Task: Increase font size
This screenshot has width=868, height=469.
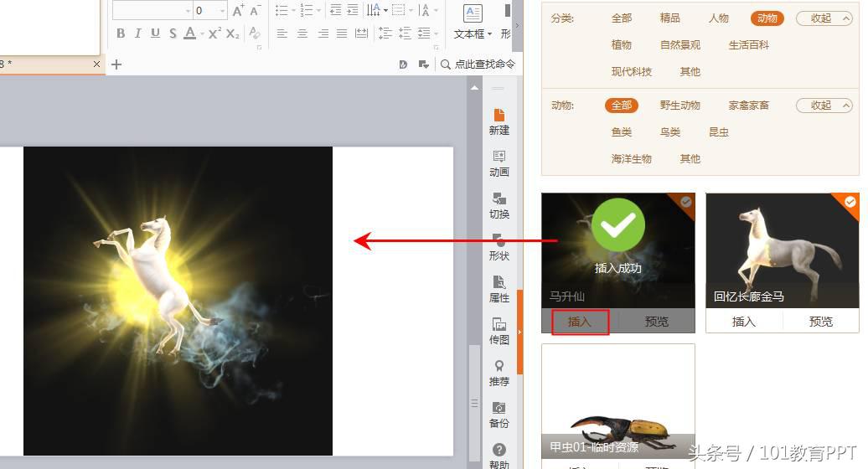Action: point(239,10)
